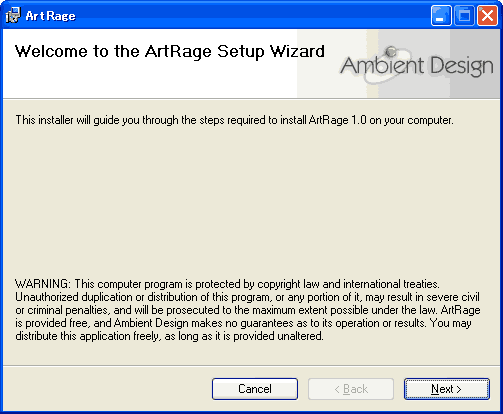
Task: Cancel the ArtRage installation
Action: (x=255, y=389)
